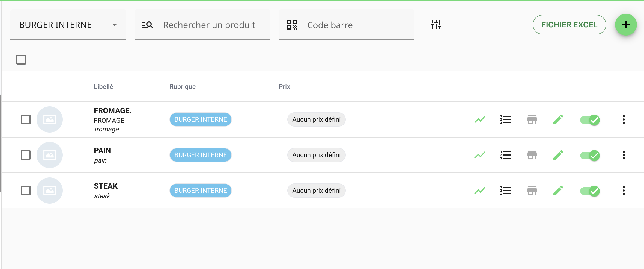Screen dimensions: 644x269
Task: Click the green add product plus button
Action: point(626,25)
